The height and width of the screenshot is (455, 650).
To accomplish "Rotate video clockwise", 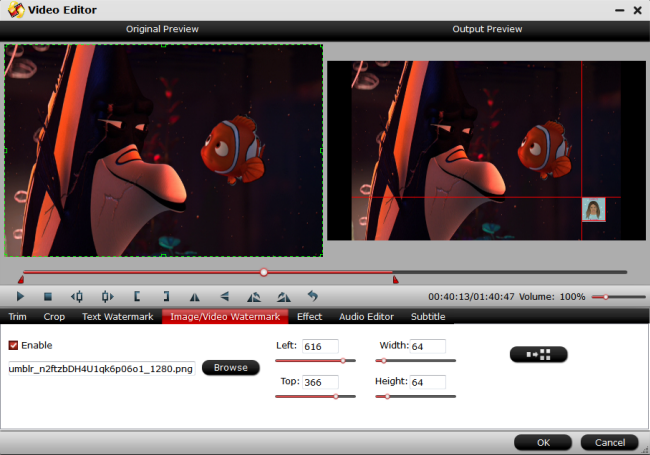I will [x=284, y=297].
